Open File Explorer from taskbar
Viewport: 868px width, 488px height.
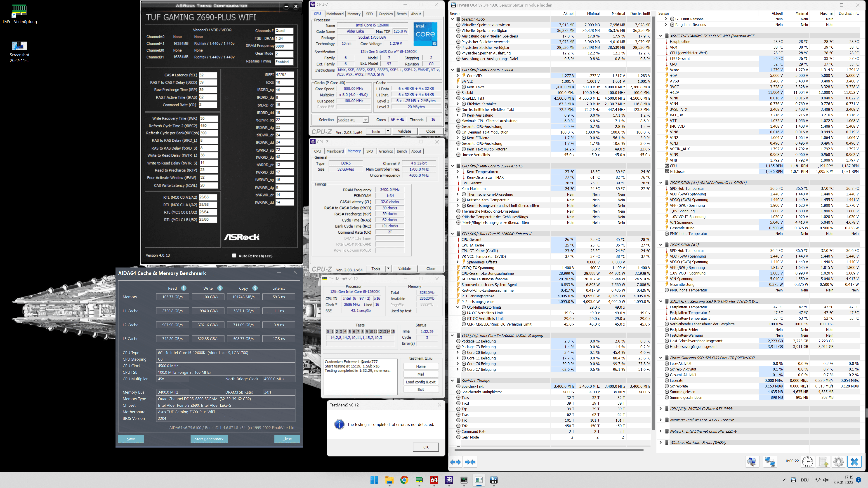point(389,480)
